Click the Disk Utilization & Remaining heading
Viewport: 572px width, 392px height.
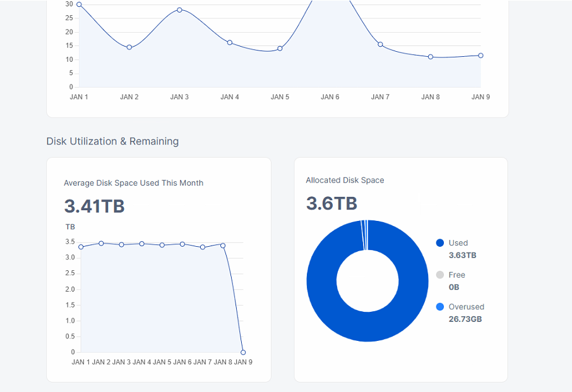click(112, 141)
